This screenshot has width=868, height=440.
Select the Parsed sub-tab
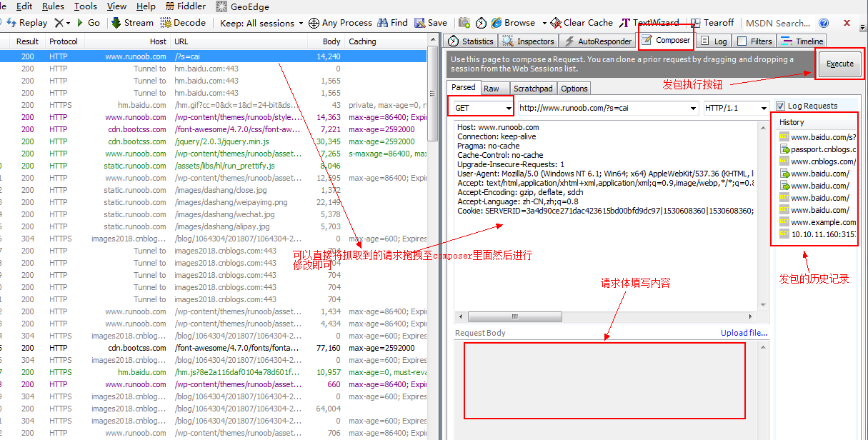(464, 87)
